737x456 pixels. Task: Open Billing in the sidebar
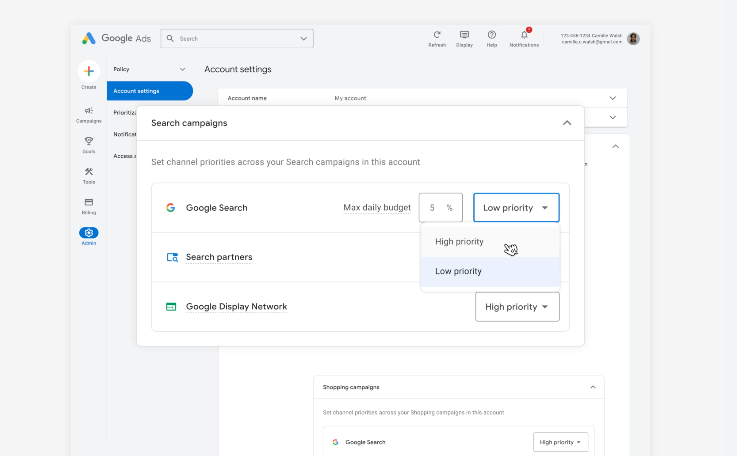coord(89,206)
